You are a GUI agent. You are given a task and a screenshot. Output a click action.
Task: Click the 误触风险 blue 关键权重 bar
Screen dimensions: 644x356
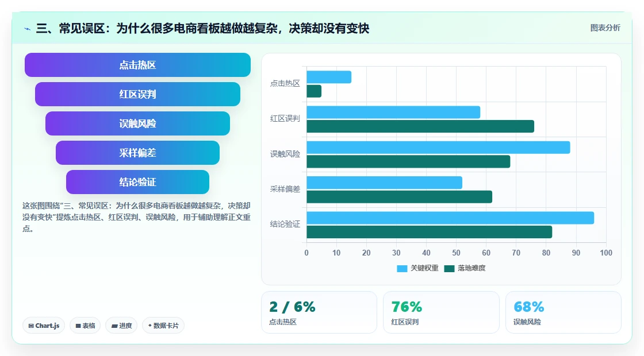(438, 147)
